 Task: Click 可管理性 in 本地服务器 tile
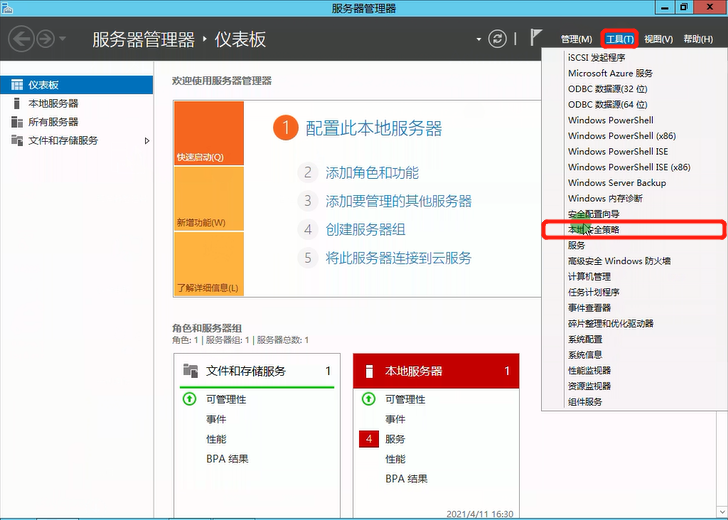coord(405,399)
